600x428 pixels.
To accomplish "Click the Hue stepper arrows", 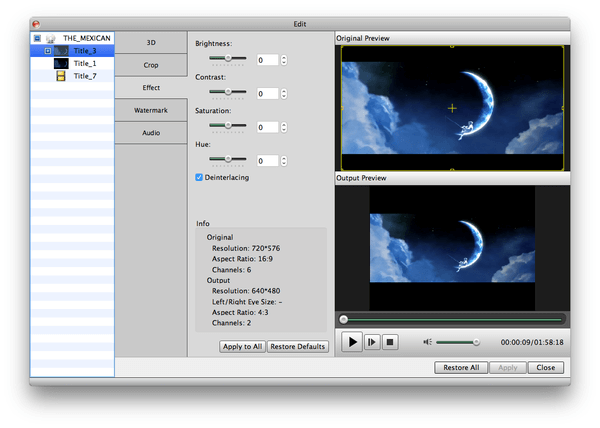I will 284,161.
